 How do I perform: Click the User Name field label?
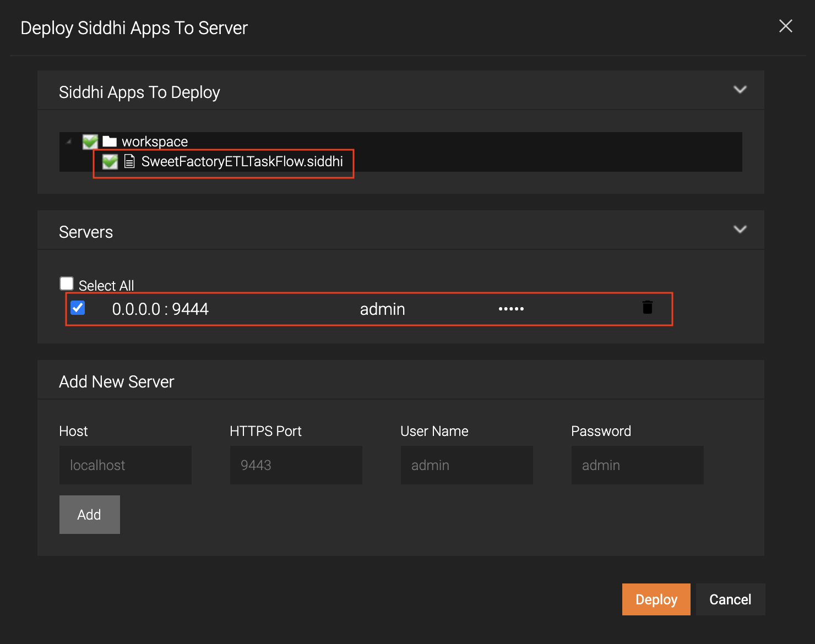434,431
